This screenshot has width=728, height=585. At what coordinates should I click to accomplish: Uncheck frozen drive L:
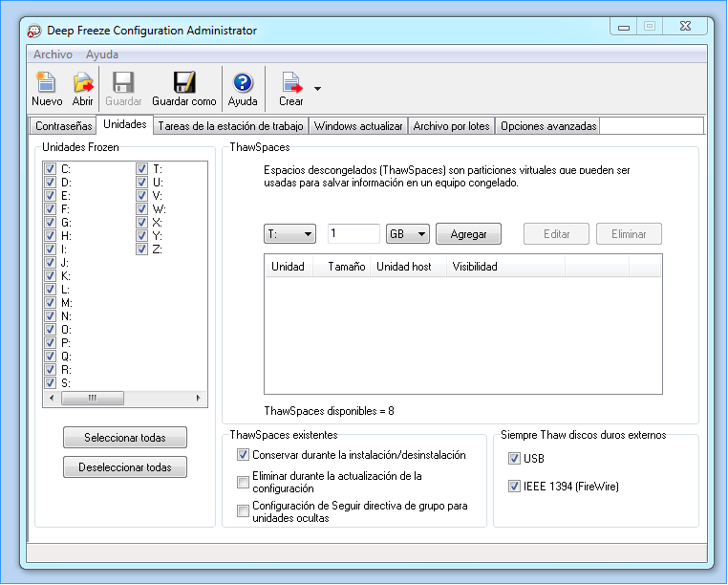tap(50, 290)
